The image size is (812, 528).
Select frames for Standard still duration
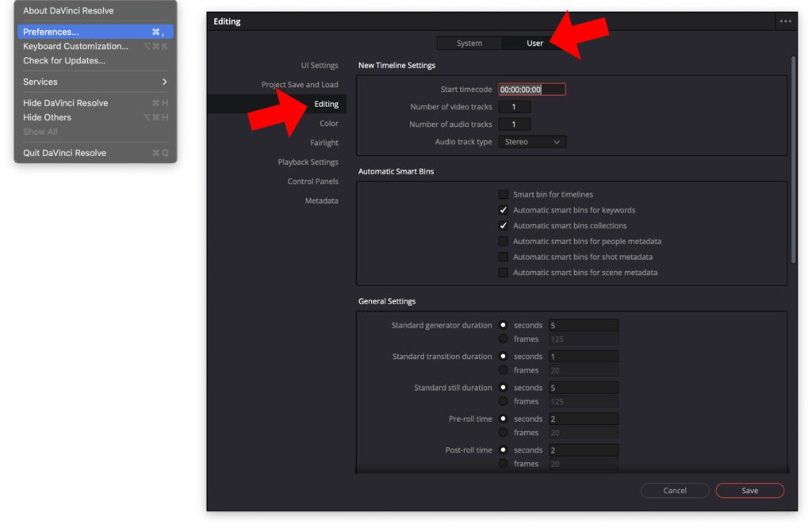pos(504,401)
